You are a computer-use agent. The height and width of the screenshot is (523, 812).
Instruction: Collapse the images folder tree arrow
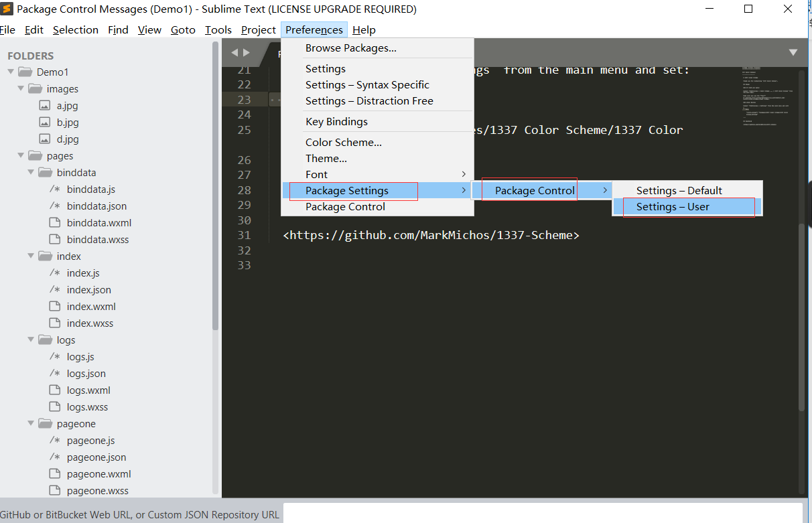coord(21,88)
